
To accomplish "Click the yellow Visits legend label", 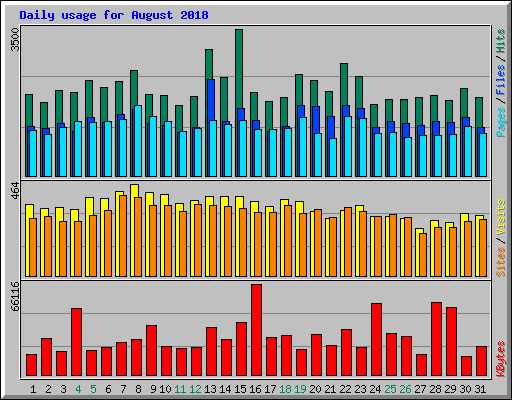I will (500, 217).
